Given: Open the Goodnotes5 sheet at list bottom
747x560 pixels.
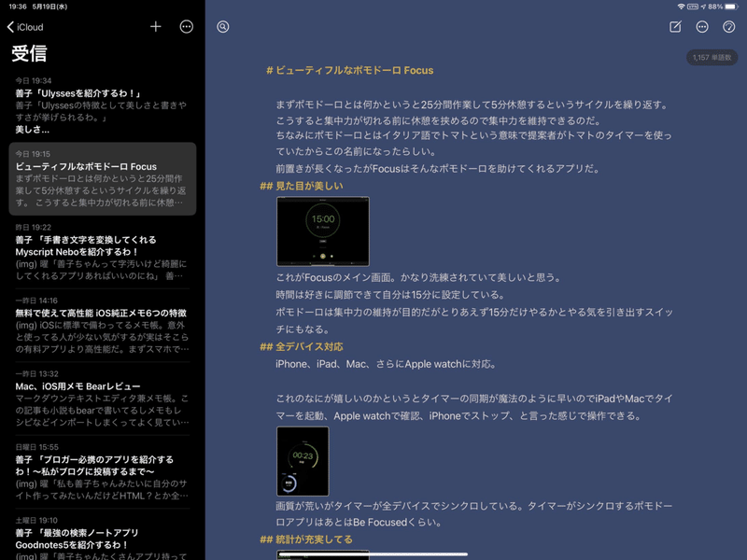Looking at the screenshot, I should click(x=103, y=538).
